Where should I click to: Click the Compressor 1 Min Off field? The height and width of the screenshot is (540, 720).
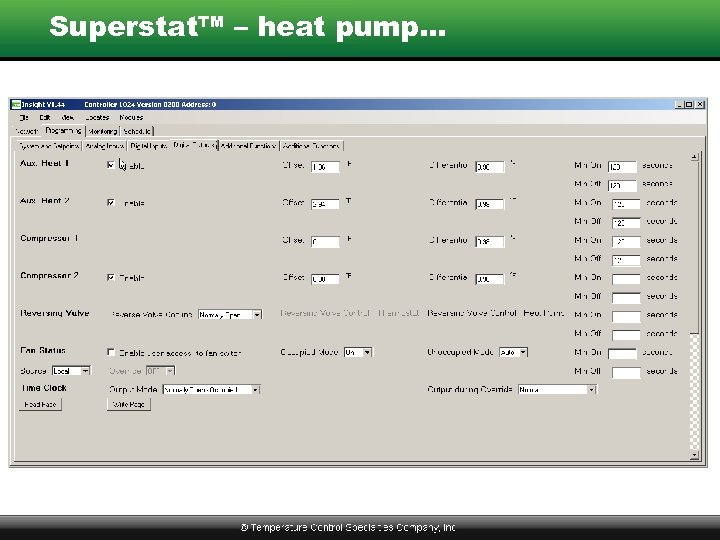click(626, 260)
